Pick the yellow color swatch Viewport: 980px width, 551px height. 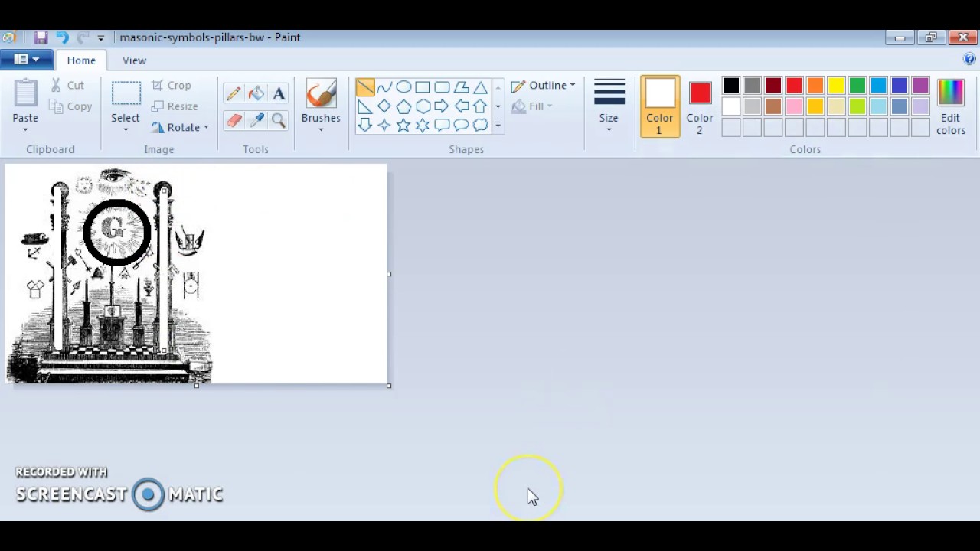click(836, 86)
